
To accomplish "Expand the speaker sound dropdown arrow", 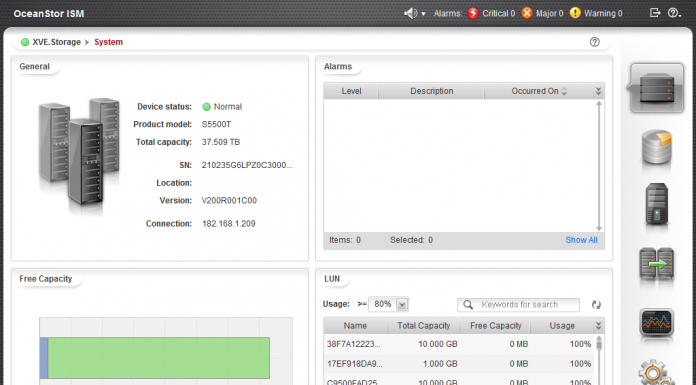I will click(423, 14).
